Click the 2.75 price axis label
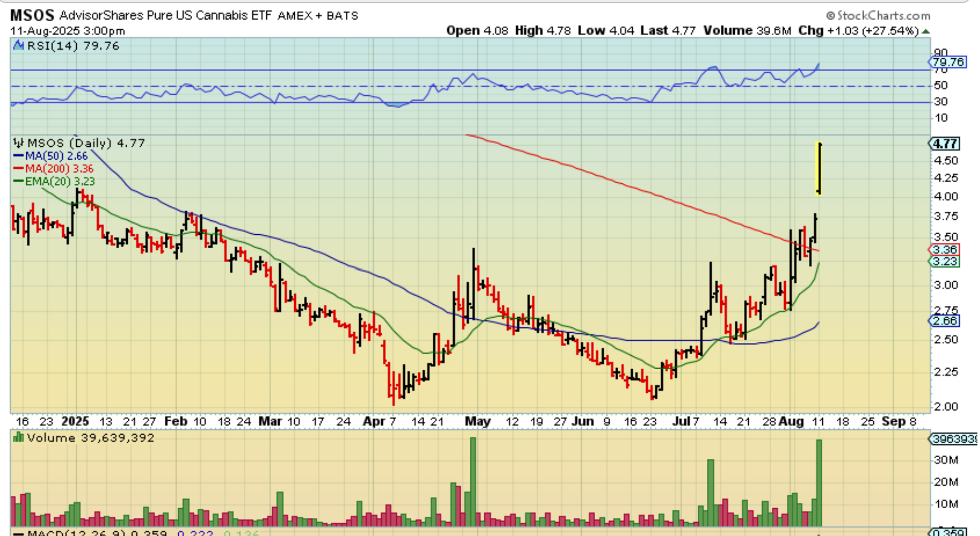This screenshot has width=980, height=536. (947, 310)
